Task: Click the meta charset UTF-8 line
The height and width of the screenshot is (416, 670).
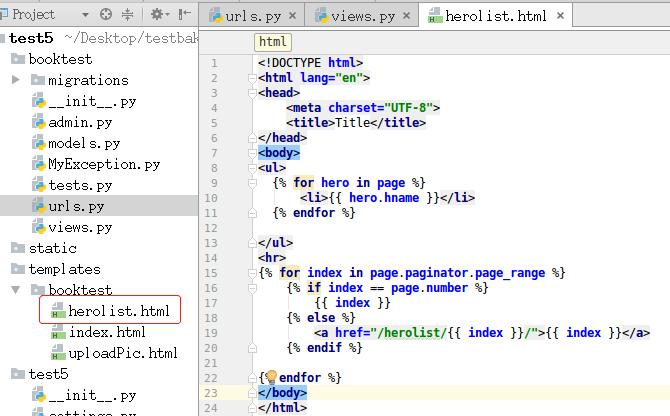Action: click(x=363, y=108)
